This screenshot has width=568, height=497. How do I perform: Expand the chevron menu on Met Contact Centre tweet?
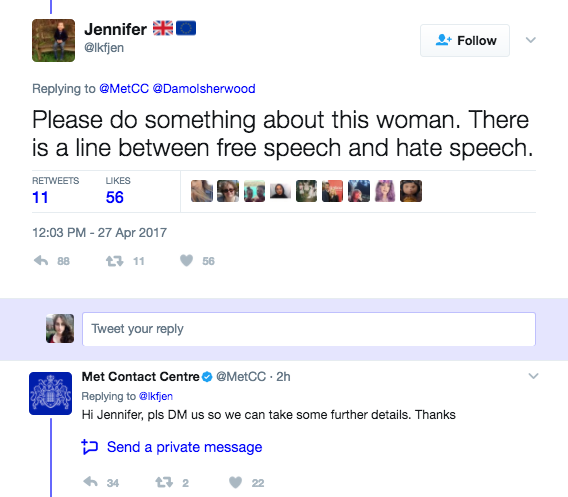tap(533, 376)
